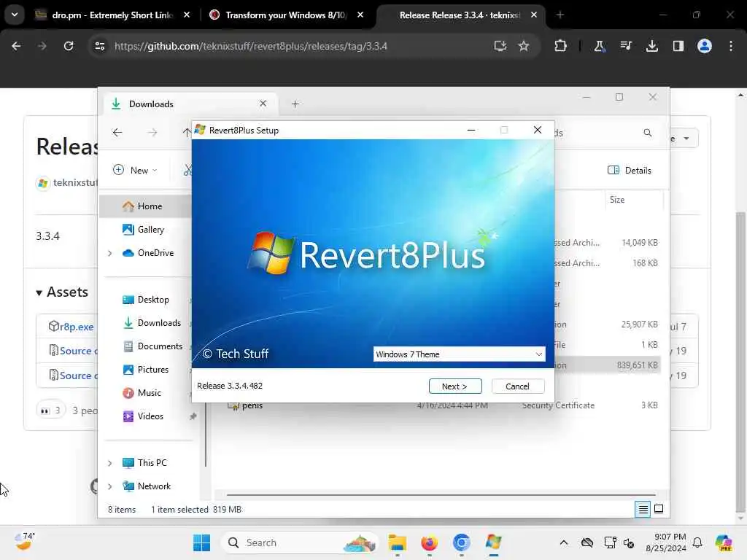The image size is (747, 560).
Task: Click the search icon in File Explorer
Action: coord(648,133)
